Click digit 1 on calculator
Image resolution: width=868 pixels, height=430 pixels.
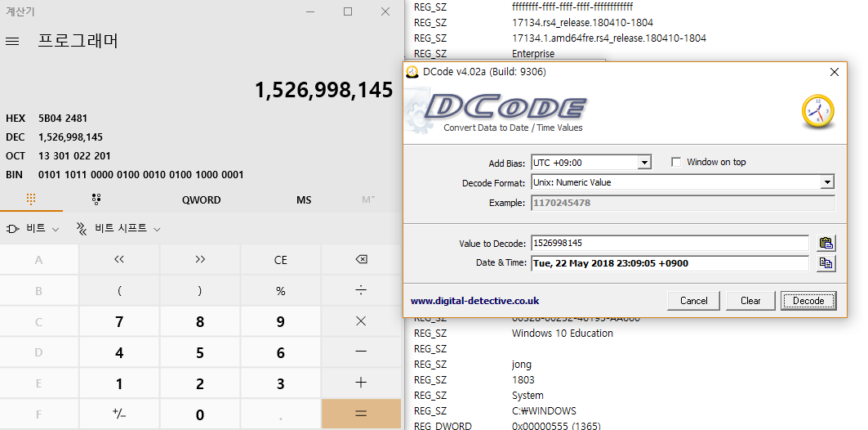[119, 383]
